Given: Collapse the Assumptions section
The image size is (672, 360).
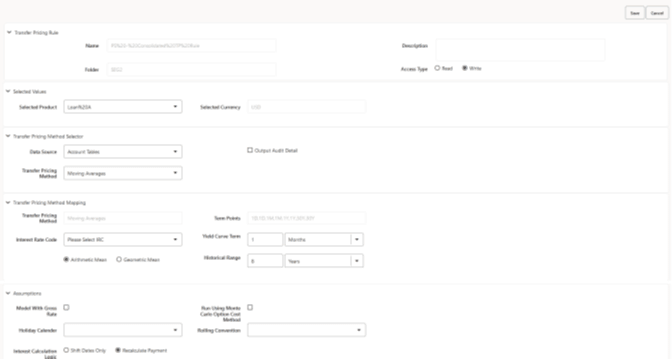Looking at the screenshot, I should click(x=8, y=294).
